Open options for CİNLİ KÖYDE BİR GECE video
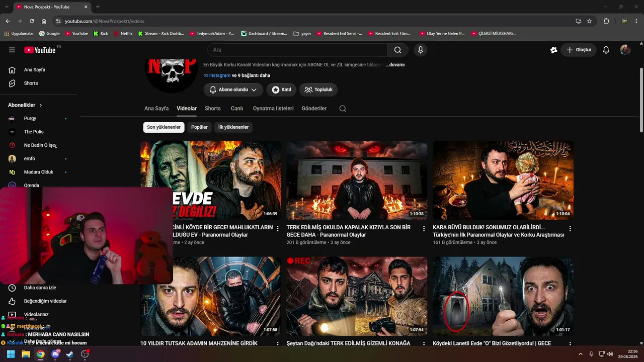The height and width of the screenshot is (362, 644). point(277,228)
